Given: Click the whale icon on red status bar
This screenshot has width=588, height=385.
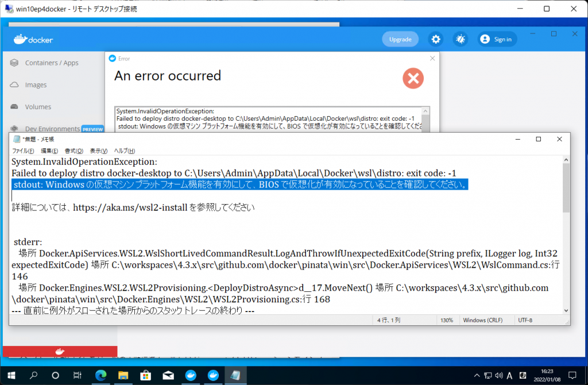Looking at the screenshot, I should (x=60, y=351).
